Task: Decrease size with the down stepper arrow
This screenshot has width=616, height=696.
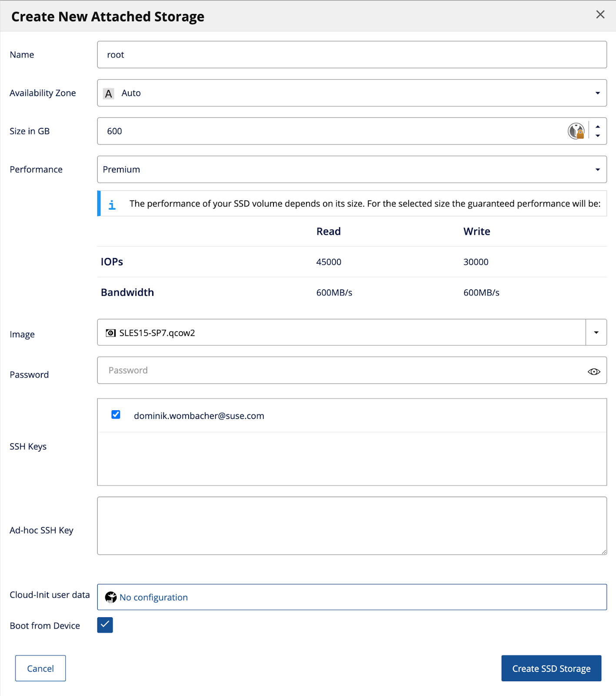Action: coord(598,136)
